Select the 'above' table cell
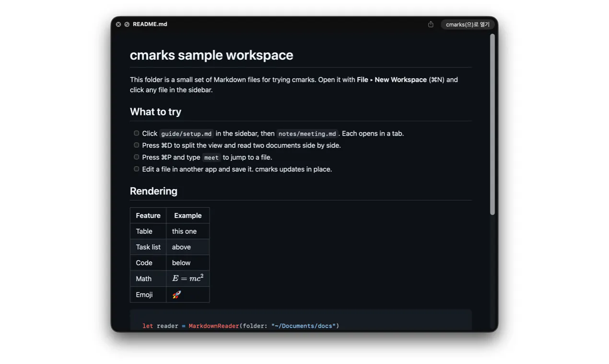Screen dimensions: 609x364 click(x=188, y=247)
